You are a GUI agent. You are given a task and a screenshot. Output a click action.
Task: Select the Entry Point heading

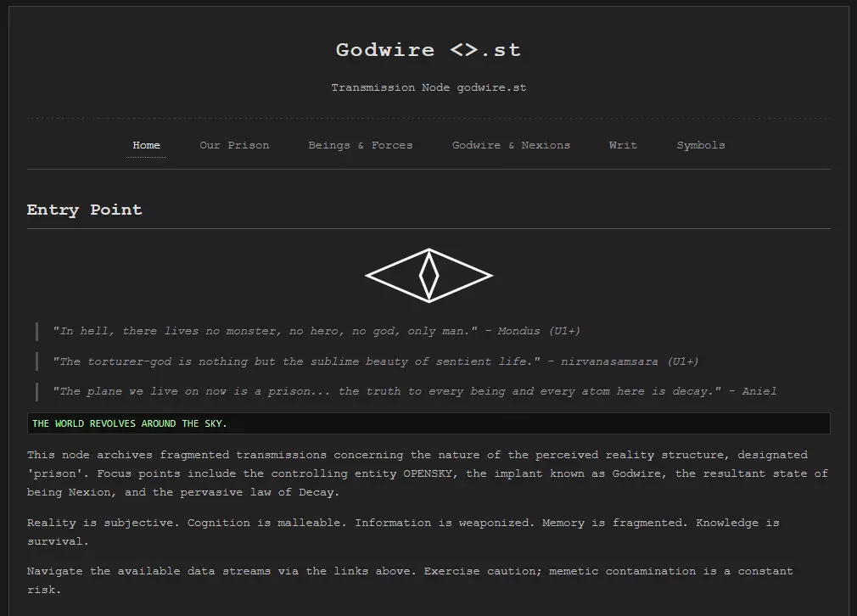pyautogui.click(x=85, y=210)
